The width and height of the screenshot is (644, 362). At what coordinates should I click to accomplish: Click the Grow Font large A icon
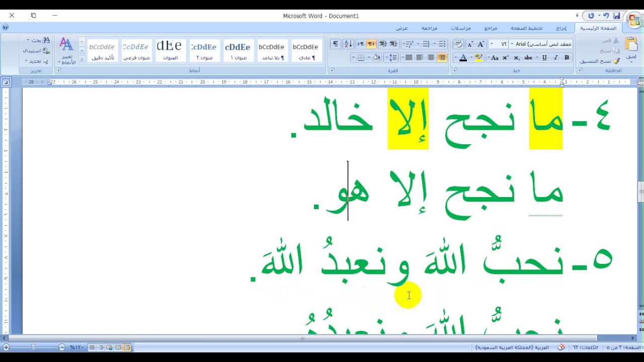pyautogui.click(x=480, y=44)
